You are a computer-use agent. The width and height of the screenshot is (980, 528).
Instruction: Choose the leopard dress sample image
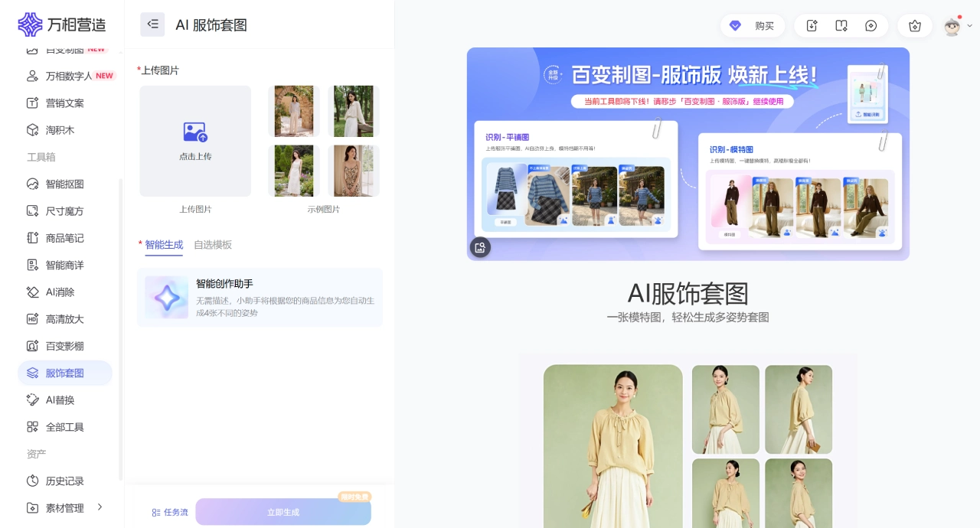pos(354,171)
